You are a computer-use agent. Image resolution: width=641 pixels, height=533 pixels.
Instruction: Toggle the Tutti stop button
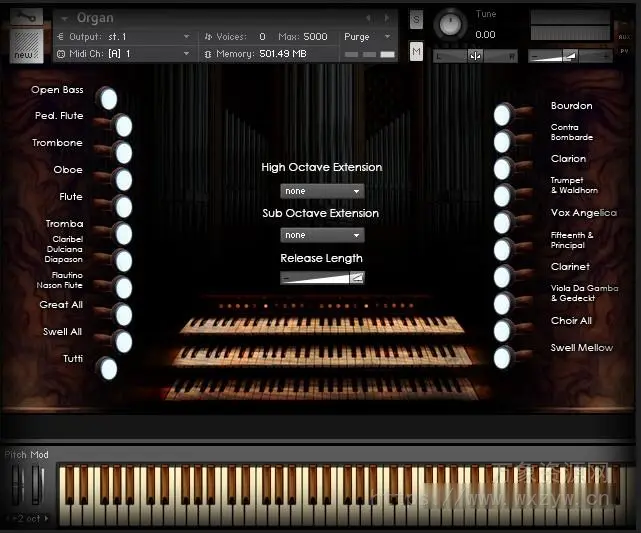point(106,368)
